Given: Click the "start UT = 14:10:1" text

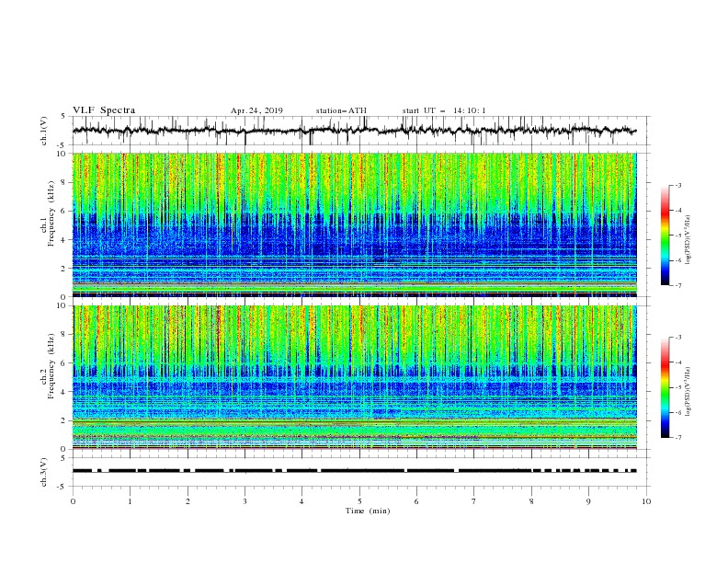Looking at the screenshot, I should point(444,111).
